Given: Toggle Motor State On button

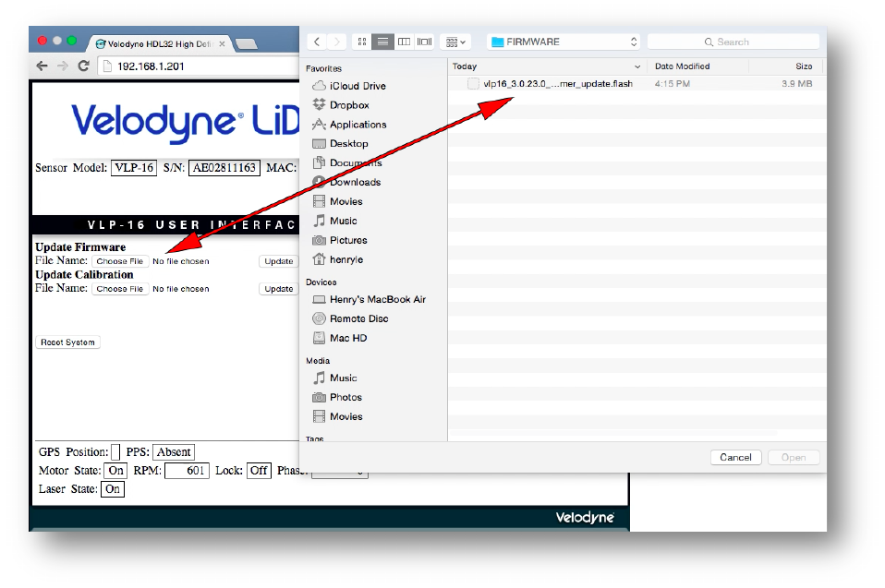Looking at the screenshot, I should [115, 470].
